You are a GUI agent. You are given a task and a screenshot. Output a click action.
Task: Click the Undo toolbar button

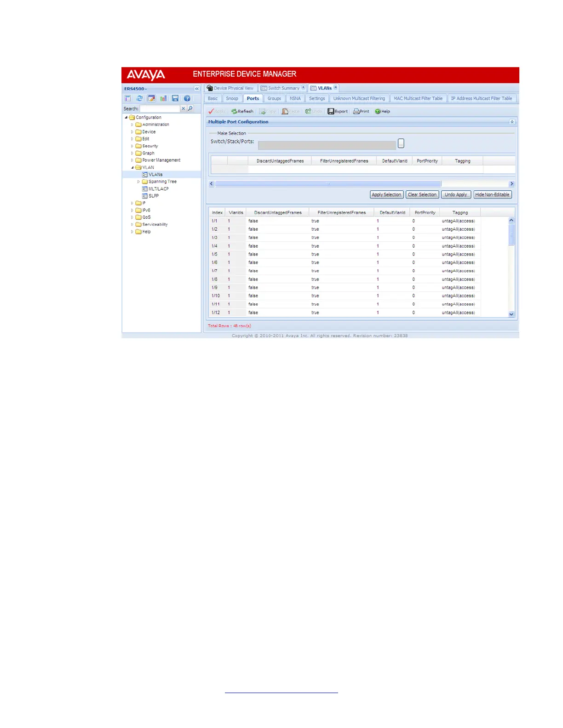314,111
